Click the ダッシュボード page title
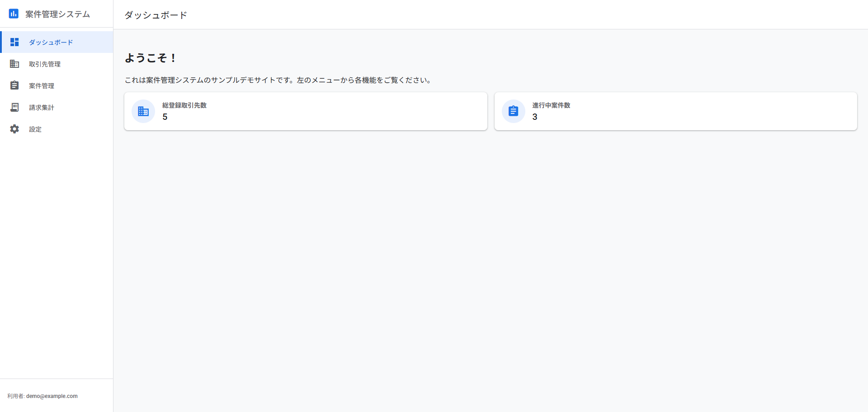 pyautogui.click(x=155, y=15)
